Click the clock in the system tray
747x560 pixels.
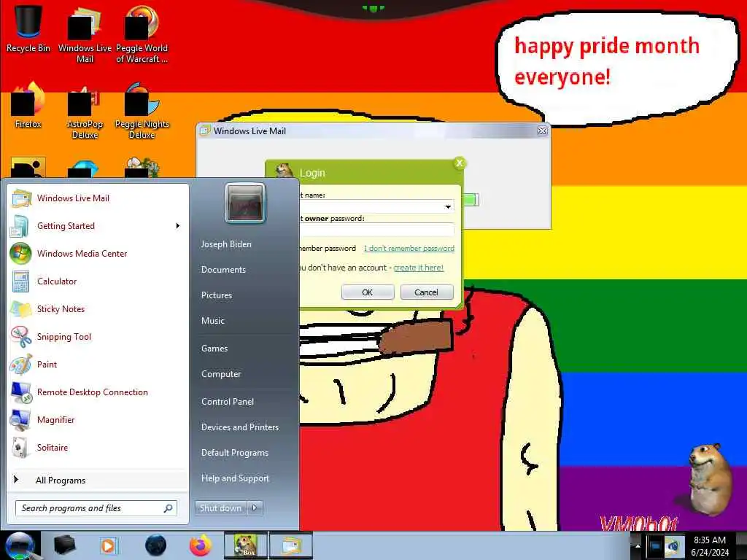click(x=709, y=546)
